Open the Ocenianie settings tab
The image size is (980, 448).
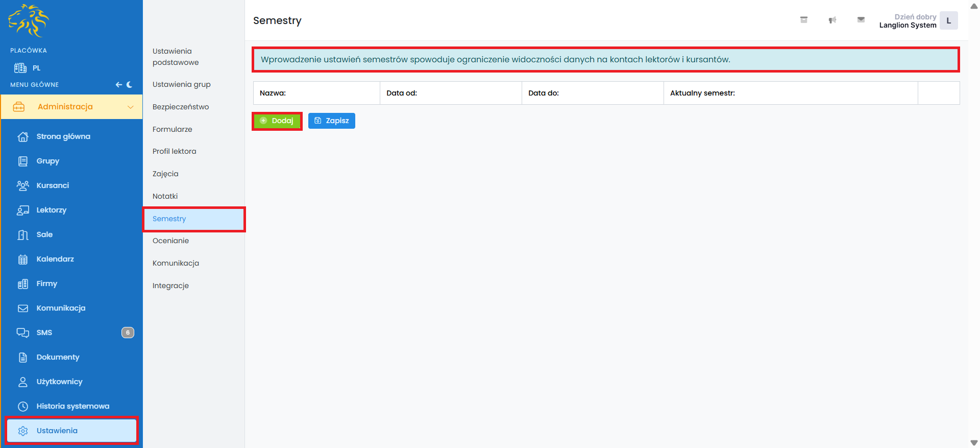(x=170, y=241)
